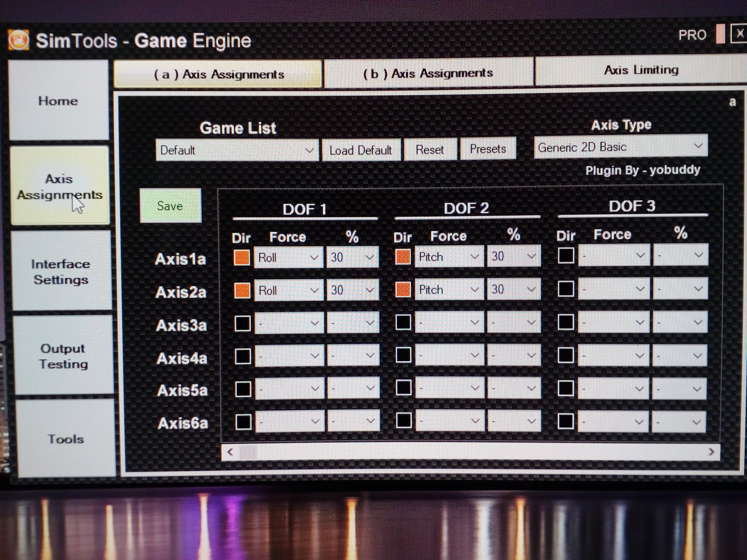Click Load Default button
Image resolution: width=747 pixels, height=560 pixels.
(360, 150)
